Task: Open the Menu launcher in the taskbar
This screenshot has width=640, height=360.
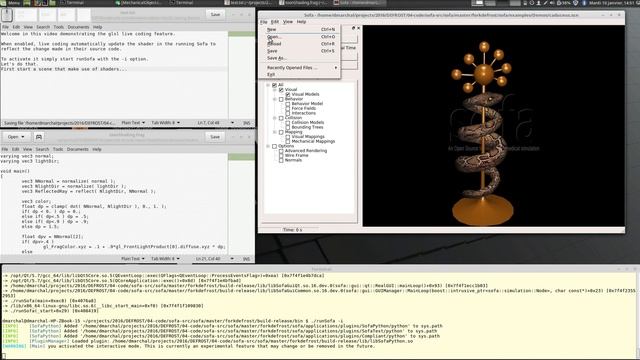Action: pyautogui.click(x=11, y=3)
